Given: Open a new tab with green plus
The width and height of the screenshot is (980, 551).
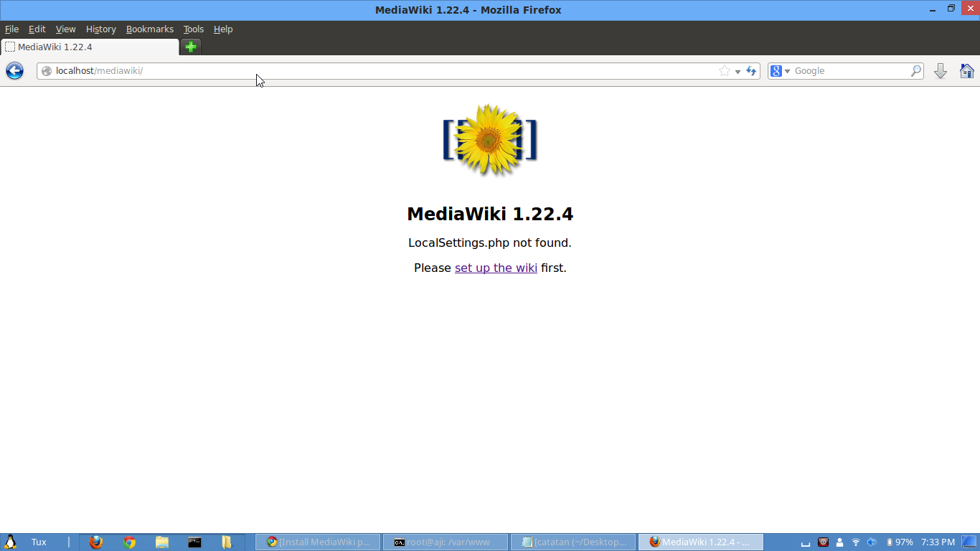Looking at the screenshot, I should 190,47.
